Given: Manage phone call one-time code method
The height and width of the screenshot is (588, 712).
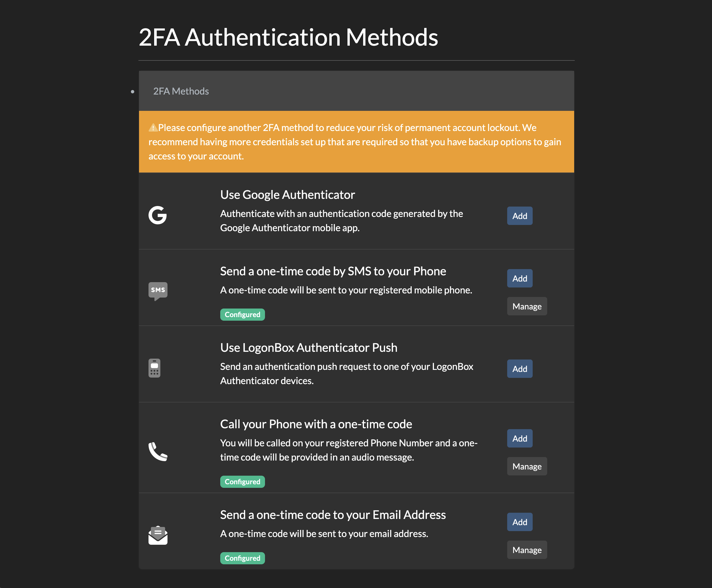Looking at the screenshot, I should point(527,466).
